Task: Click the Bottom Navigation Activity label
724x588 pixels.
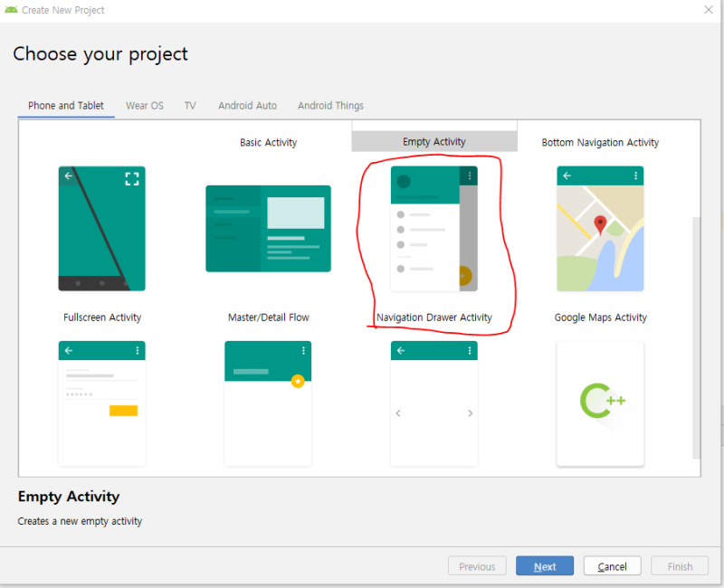Action: pyautogui.click(x=600, y=143)
